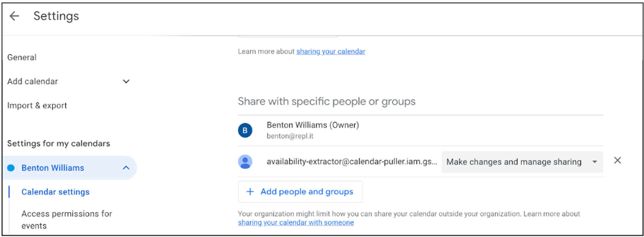Open Access permissions for events

[67, 220]
